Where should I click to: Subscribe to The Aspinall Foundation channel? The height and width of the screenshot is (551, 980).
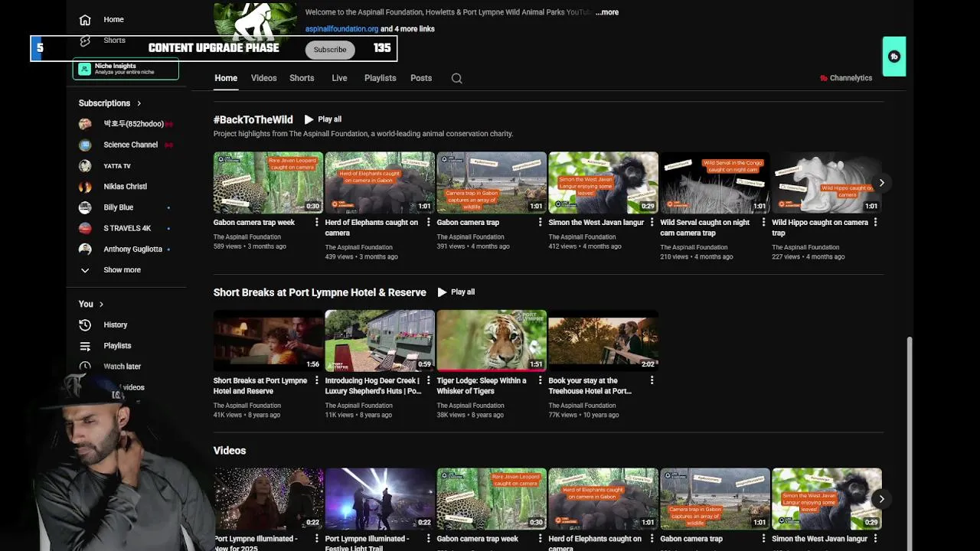(x=330, y=50)
